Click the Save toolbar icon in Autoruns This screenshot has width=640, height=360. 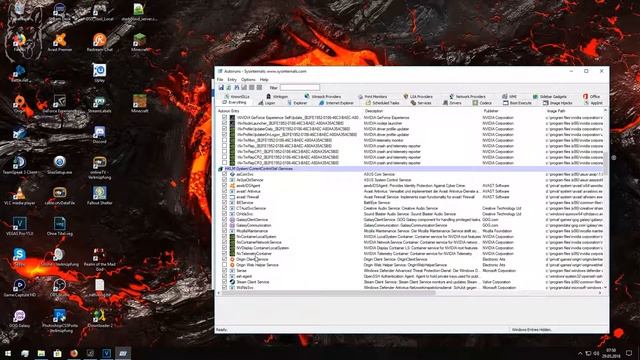coord(221,87)
